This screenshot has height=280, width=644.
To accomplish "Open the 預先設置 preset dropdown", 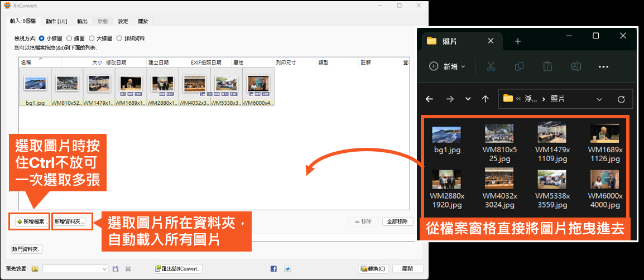I will coord(75,269).
